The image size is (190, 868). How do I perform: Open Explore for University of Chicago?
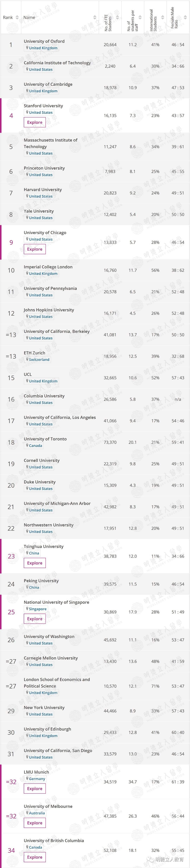[35, 249]
